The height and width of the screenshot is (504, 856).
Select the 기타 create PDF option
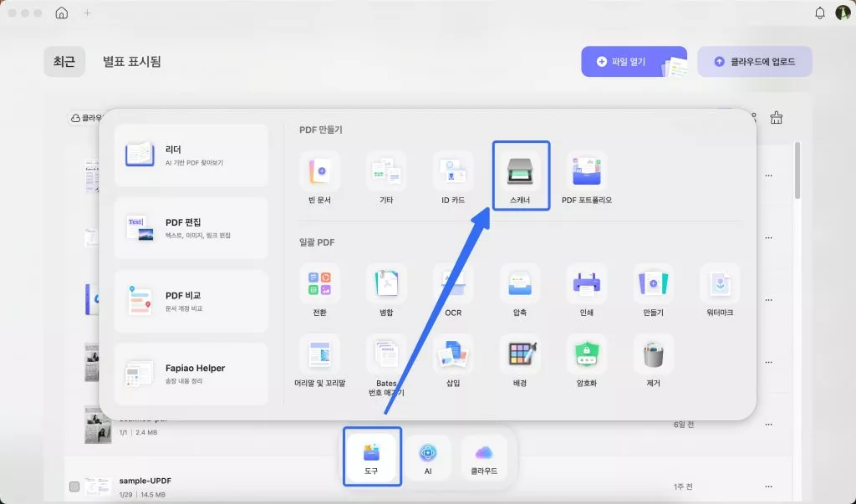(x=386, y=178)
